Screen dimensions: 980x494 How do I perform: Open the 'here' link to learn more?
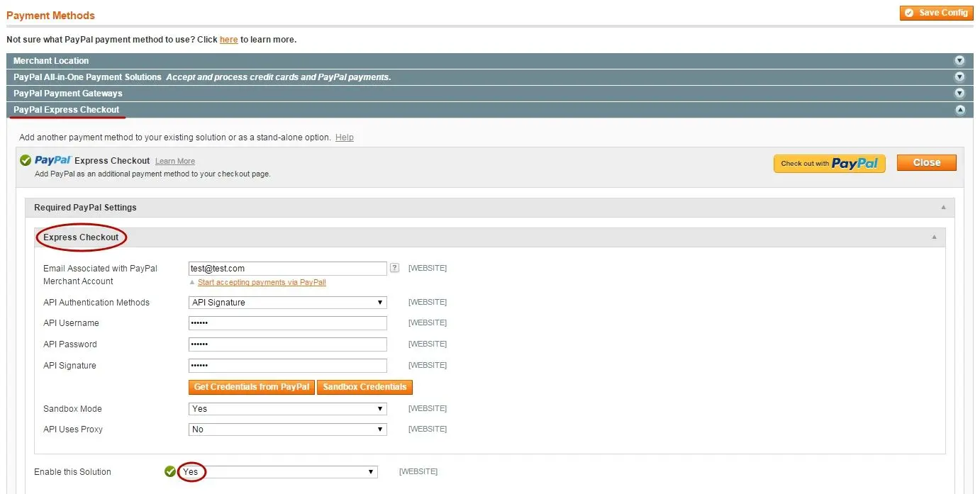point(228,40)
